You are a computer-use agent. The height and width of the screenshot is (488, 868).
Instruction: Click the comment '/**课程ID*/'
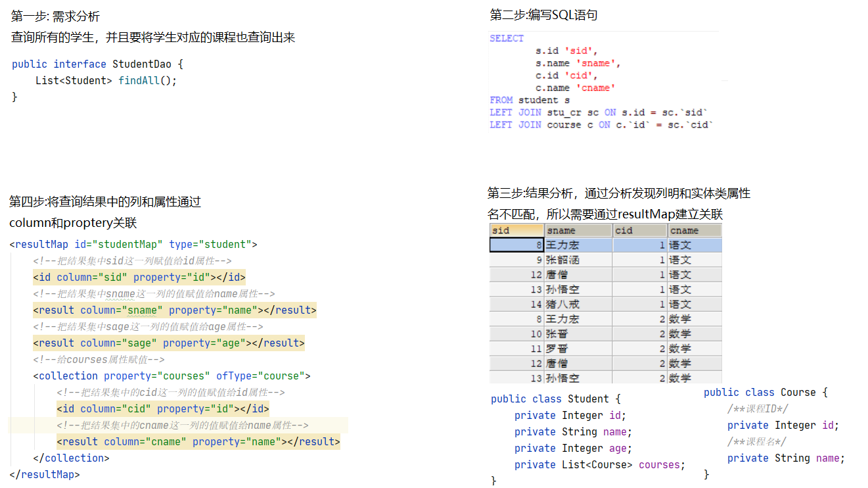pos(758,408)
